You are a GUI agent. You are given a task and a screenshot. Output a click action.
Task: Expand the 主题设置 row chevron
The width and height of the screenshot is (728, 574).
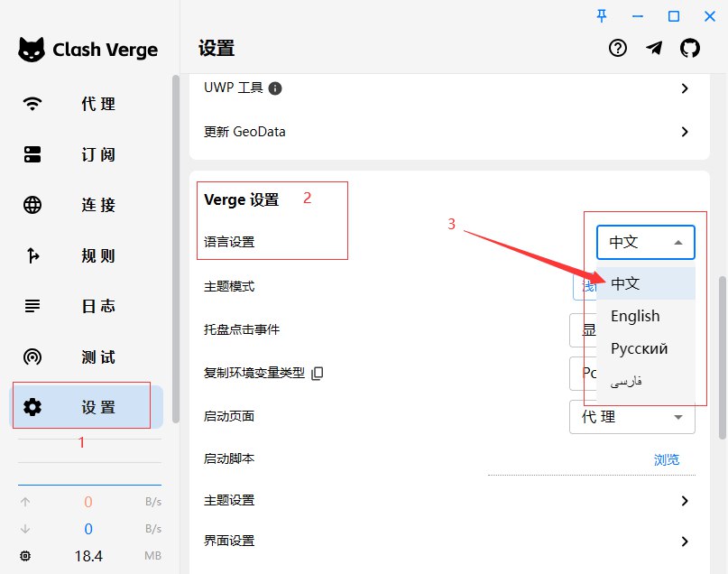pos(685,501)
